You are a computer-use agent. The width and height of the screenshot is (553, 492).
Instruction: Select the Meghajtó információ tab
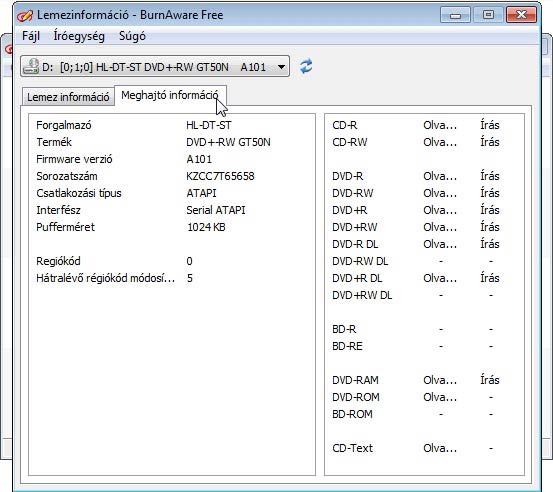[170, 95]
